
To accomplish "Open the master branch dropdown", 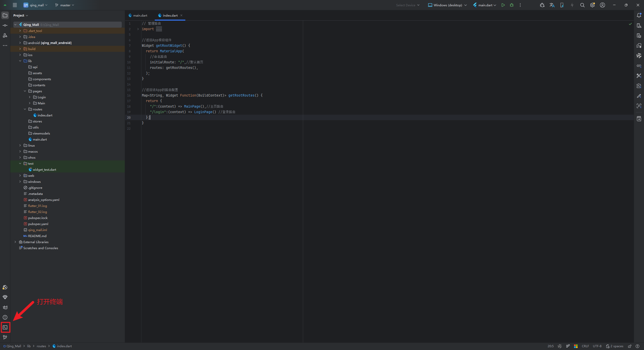I will click(65, 5).
